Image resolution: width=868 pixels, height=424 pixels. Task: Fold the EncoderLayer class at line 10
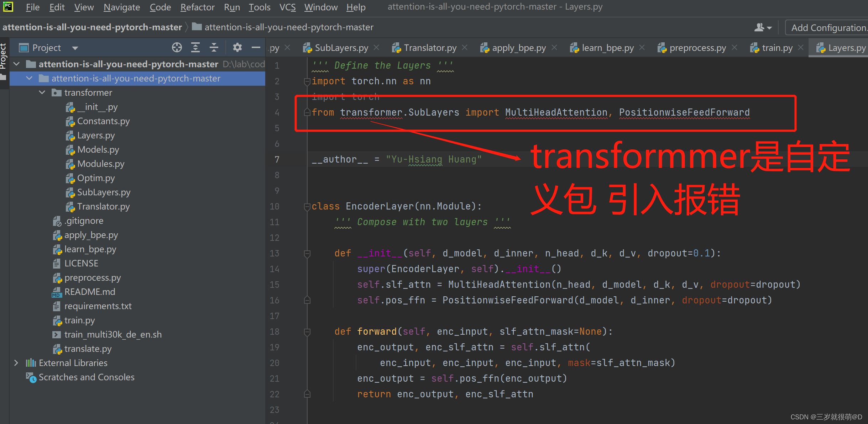click(x=307, y=207)
